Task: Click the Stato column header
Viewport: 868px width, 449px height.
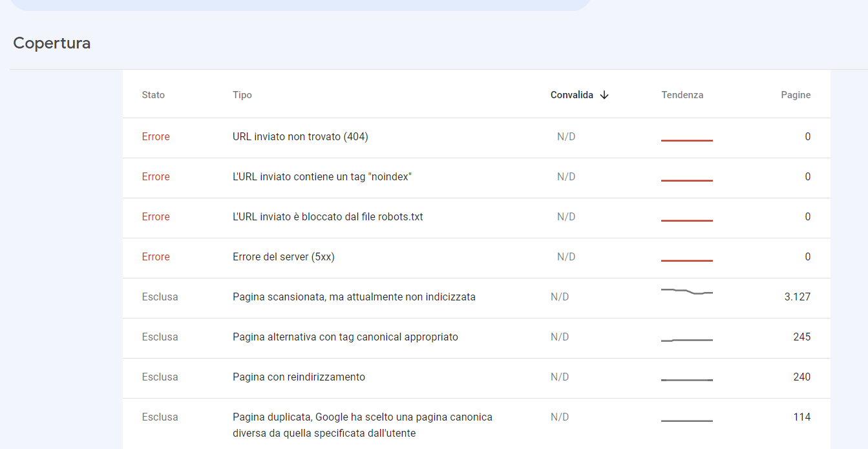Action: point(153,95)
